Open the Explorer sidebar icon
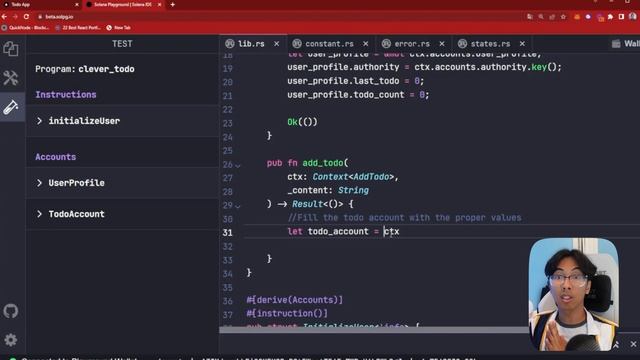 pos(11,49)
